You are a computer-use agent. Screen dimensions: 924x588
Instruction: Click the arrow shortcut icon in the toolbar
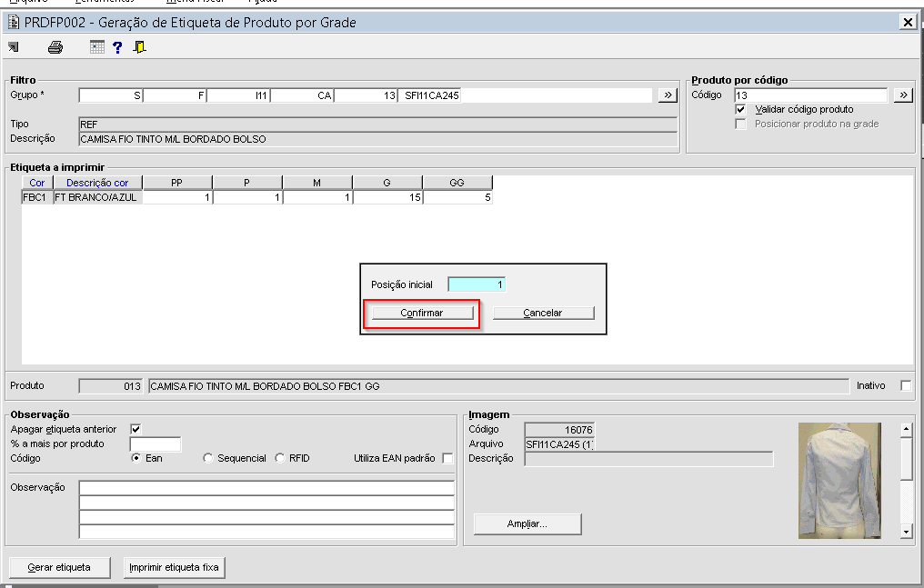click(x=14, y=47)
